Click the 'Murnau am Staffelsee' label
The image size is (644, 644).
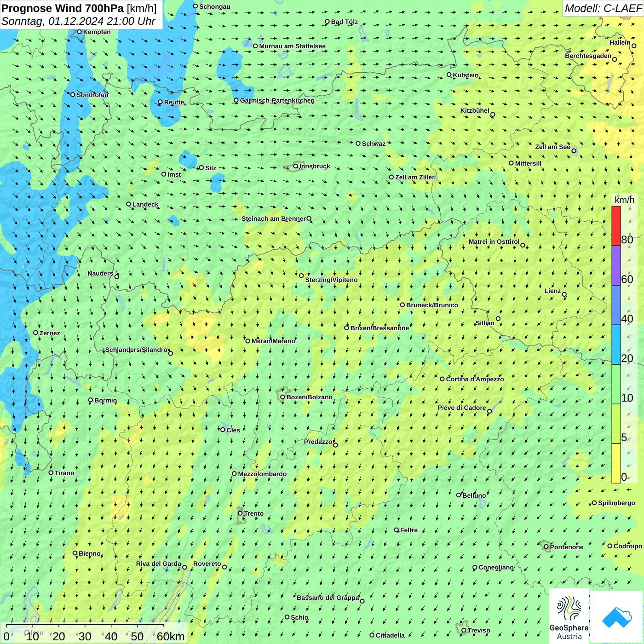(292, 46)
